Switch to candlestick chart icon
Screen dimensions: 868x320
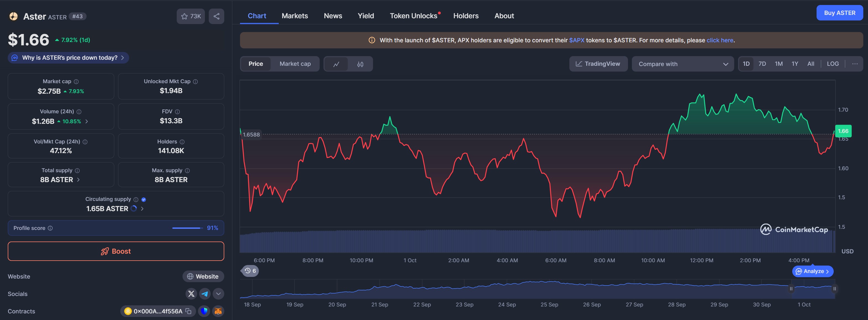(x=360, y=64)
